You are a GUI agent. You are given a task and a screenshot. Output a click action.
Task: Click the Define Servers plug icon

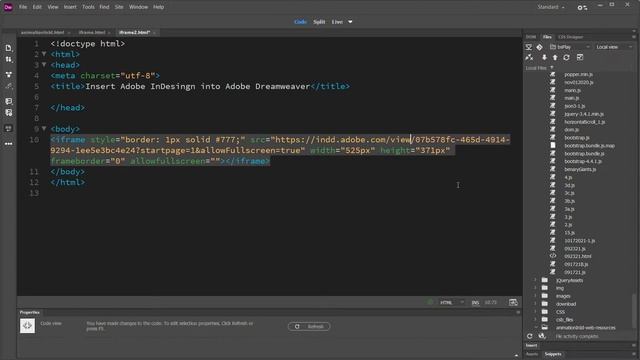pyautogui.click(x=529, y=58)
